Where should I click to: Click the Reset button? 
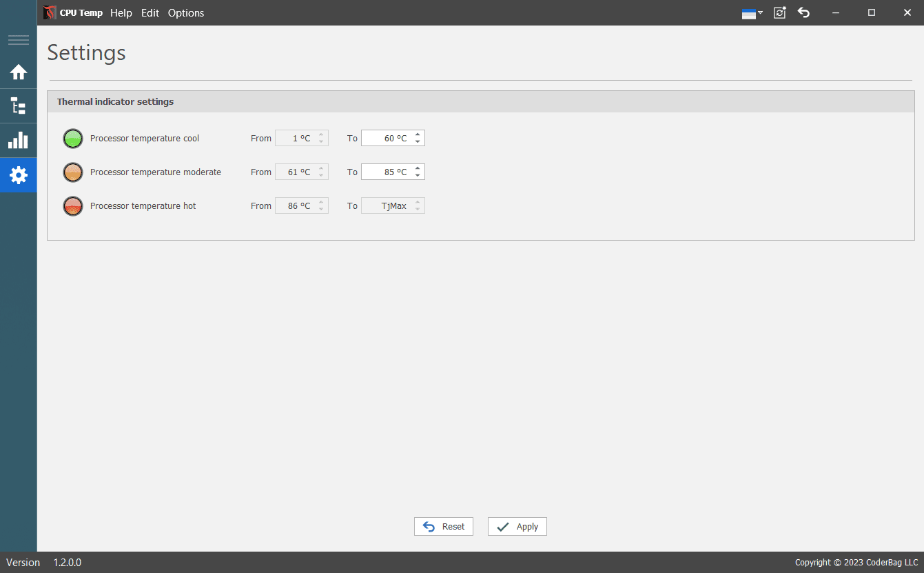pos(444,526)
